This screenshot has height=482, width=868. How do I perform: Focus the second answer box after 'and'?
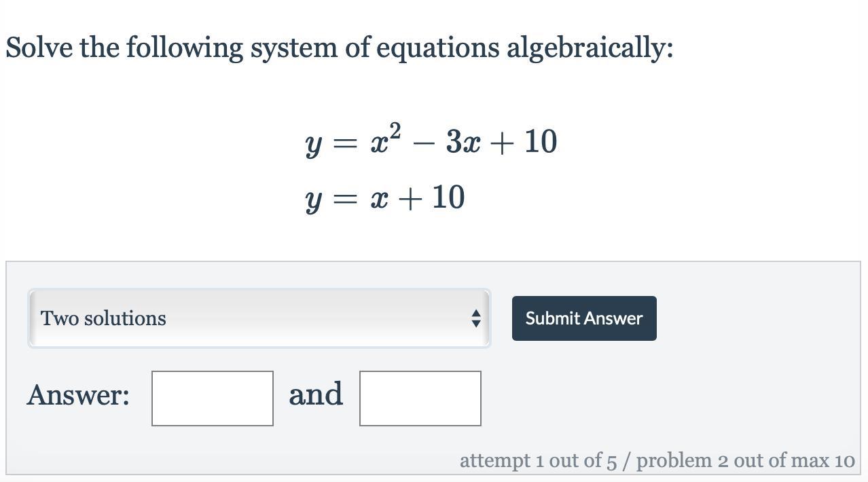(x=420, y=398)
